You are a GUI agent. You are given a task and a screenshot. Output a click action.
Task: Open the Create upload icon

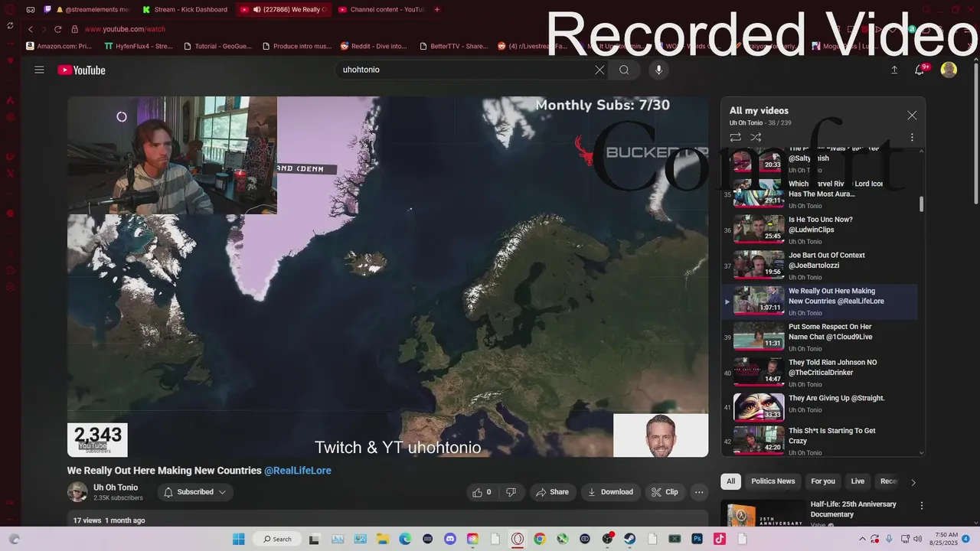894,70
